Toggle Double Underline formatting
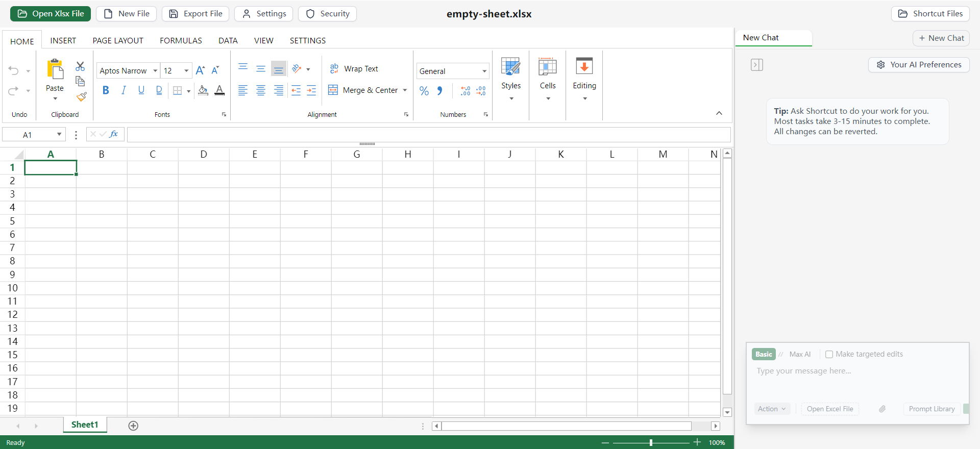Image resolution: width=980 pixels, height=449 pixels. click(x=159, y=90)
